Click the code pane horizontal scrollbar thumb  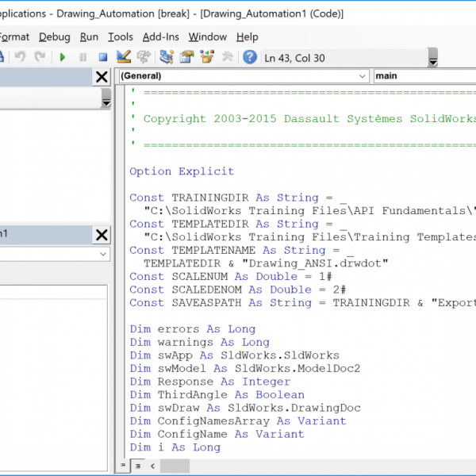(175, 466)
